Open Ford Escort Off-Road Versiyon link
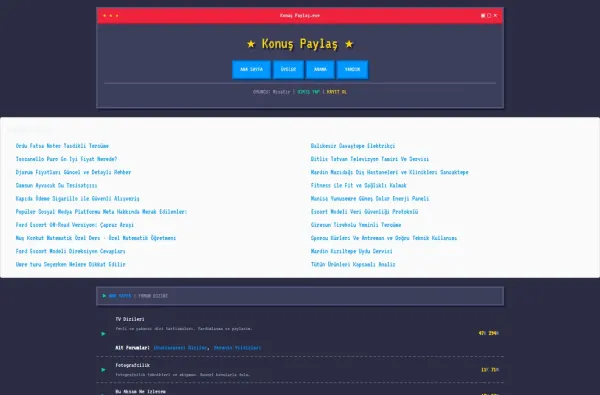Image resolution: width=600 pixels, height=395 pixels. point(75,225)
